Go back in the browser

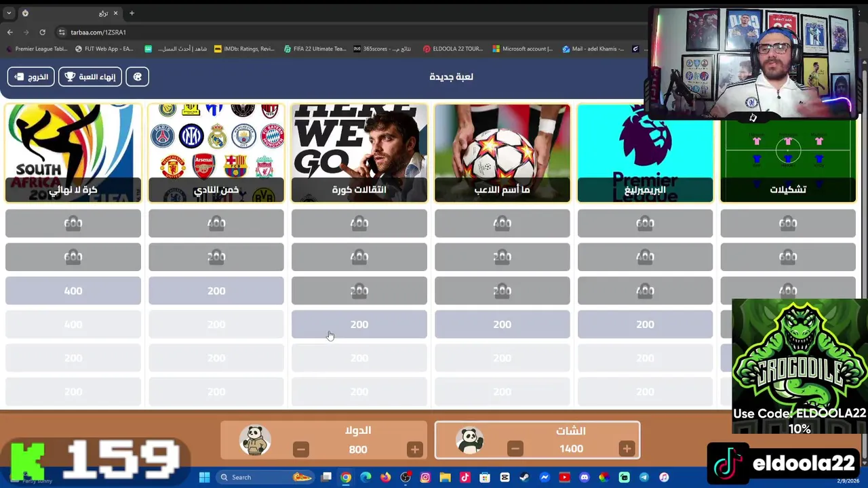[x=9, y=32]
